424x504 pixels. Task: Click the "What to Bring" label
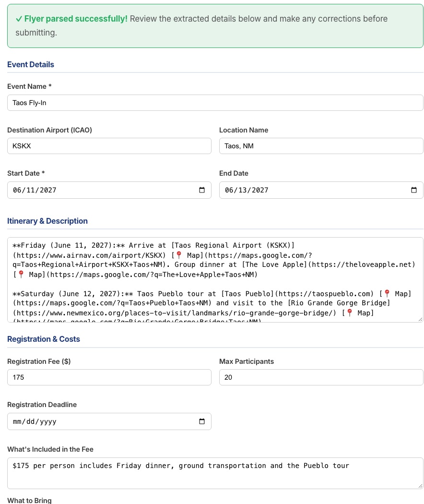tap(29, 501)
